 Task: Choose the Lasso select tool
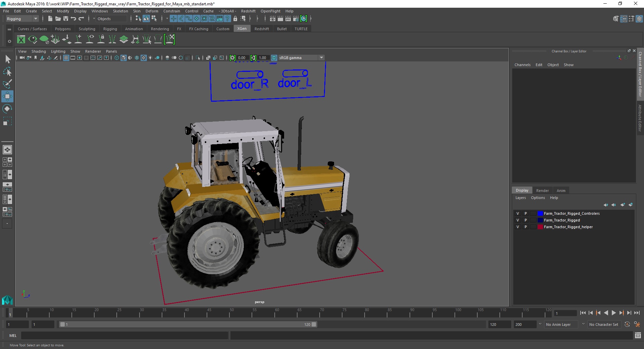tap(7, 72)
